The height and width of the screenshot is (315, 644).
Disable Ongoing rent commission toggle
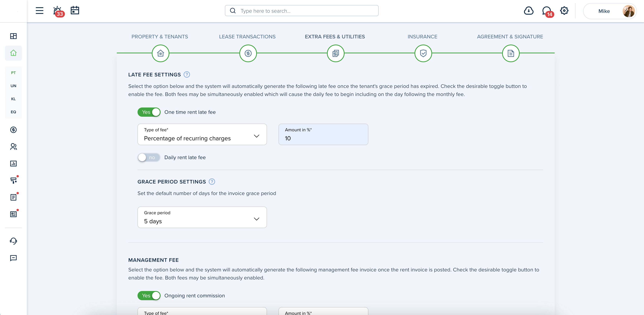(149, 295)
